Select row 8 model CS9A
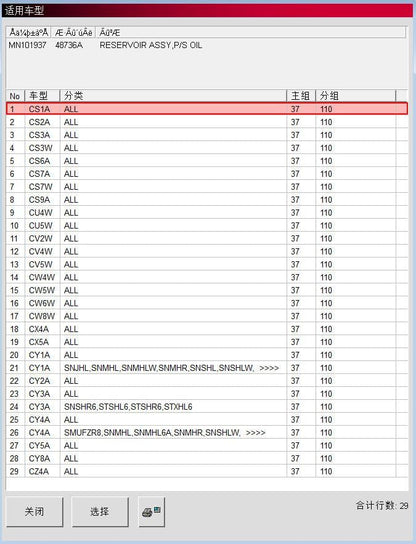Image resolution: width=416 pixels, height=544 pixels. point(207,199)
